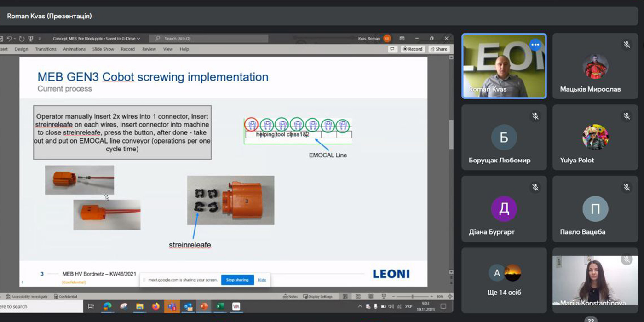Viewport: 644px width, 322px height.
Task: Expand the file name saved location dropdown
Action: click(138, 39)
